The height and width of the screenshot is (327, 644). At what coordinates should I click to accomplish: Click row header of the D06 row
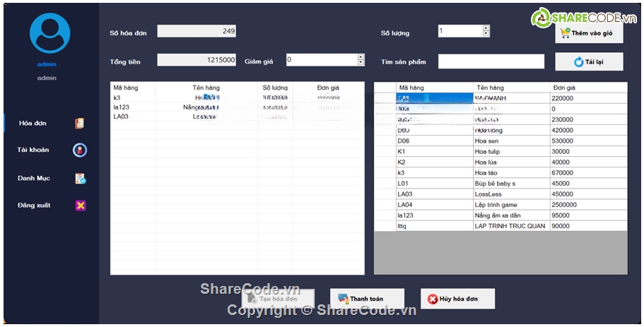point(385,141)
